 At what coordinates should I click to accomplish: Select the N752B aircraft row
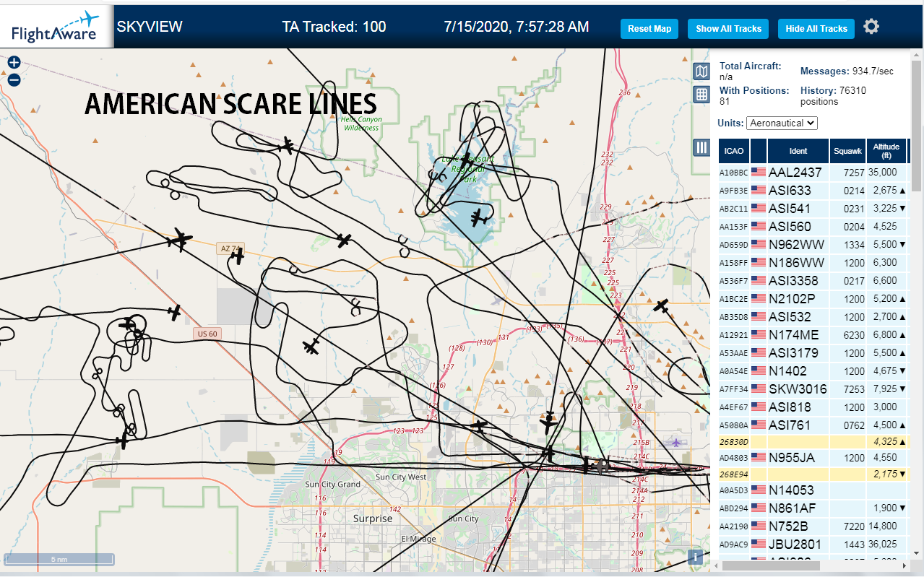[x=813, y=526]
